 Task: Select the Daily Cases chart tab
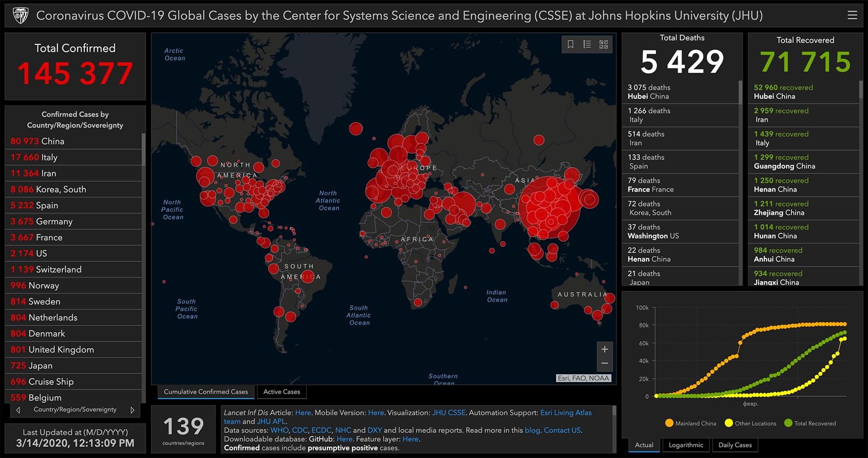[735, 445]
